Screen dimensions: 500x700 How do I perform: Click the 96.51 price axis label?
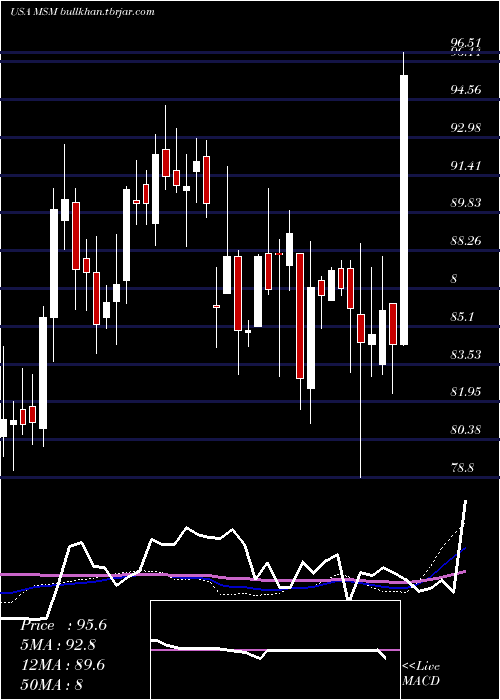point(466,43)
